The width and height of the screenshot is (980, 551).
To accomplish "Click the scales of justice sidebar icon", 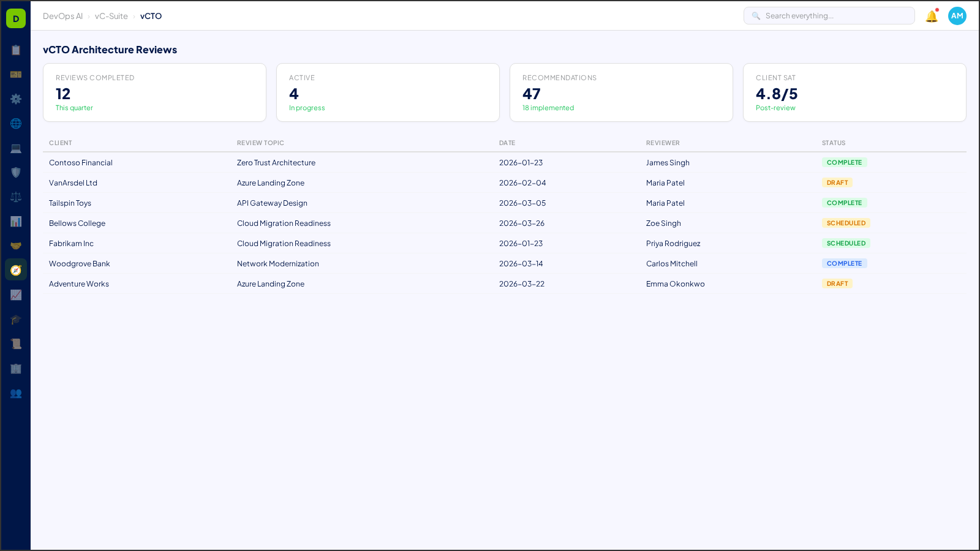I will tap(16, 197).
